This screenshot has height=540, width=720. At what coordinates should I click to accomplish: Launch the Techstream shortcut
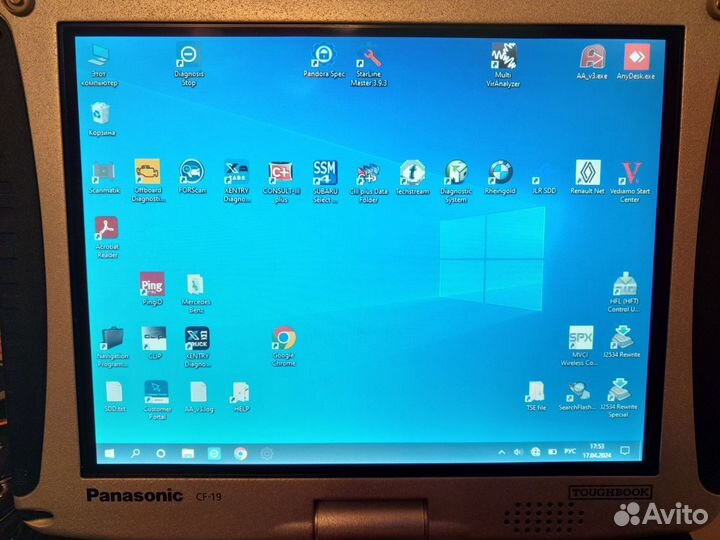(x=412, y=178)
